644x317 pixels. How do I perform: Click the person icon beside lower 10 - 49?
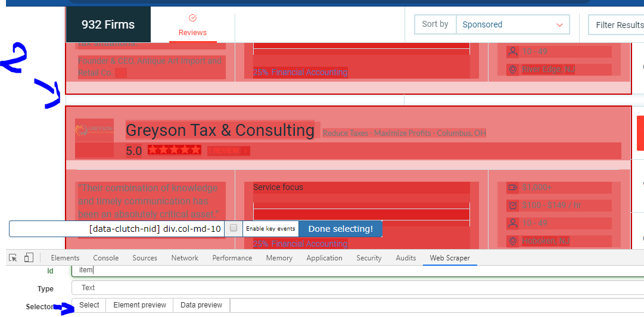point(512,223)
